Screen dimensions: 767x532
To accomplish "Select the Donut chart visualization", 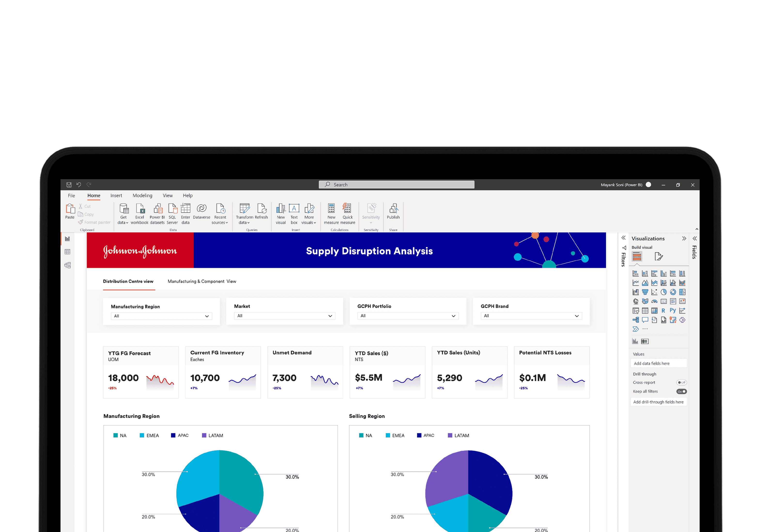I will 673,292.
